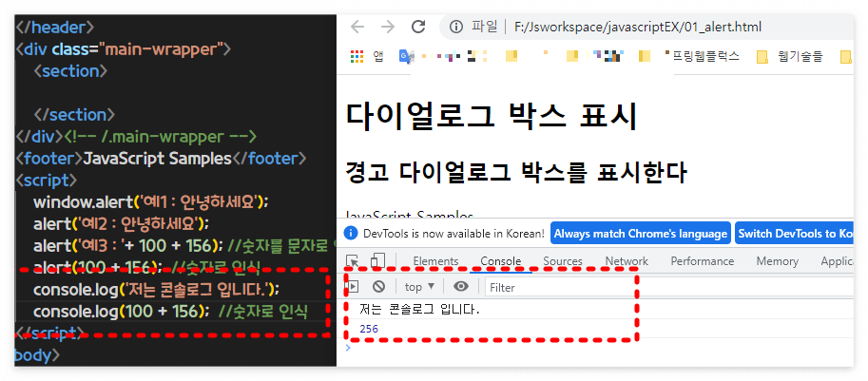Switch to the Performance tab
The width and height of the screenshot is (868, 381).
click(x=703, y=261)
